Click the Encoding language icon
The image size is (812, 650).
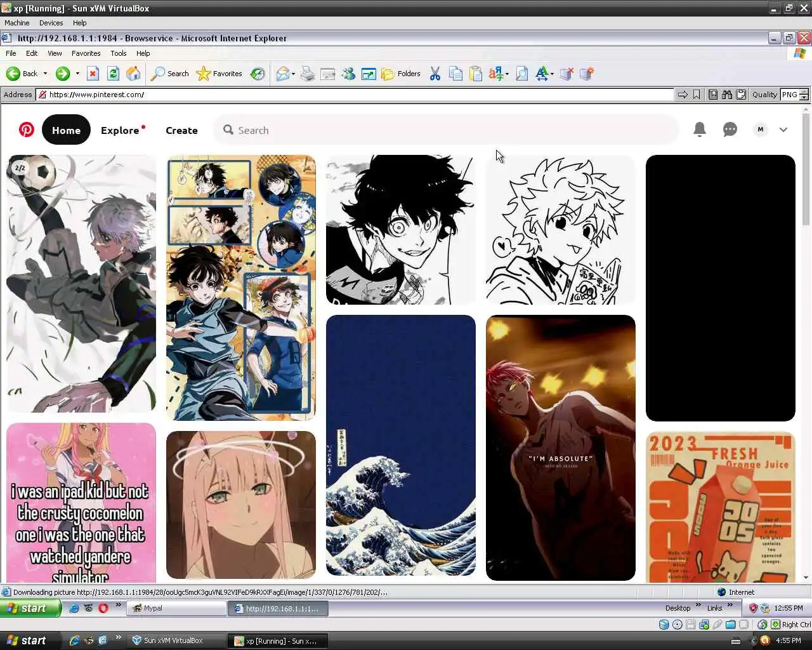pos(496,74)
